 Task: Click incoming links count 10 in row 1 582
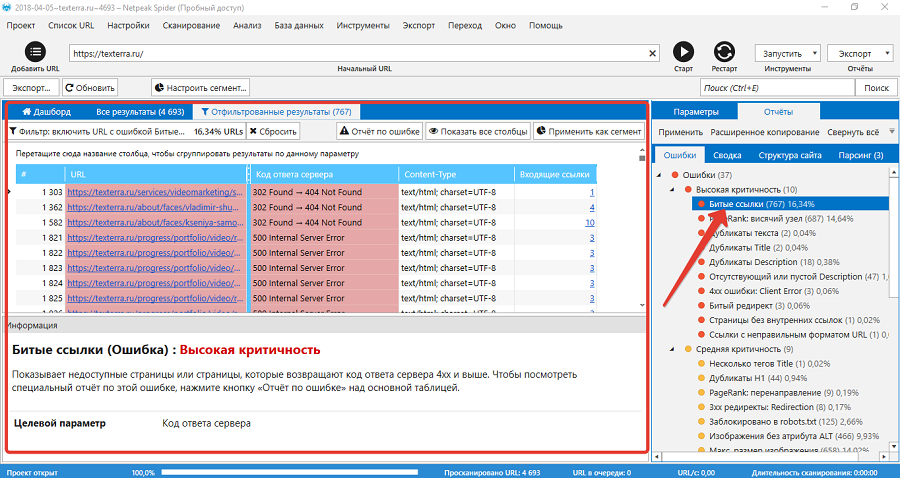click(x=589, y=223)
